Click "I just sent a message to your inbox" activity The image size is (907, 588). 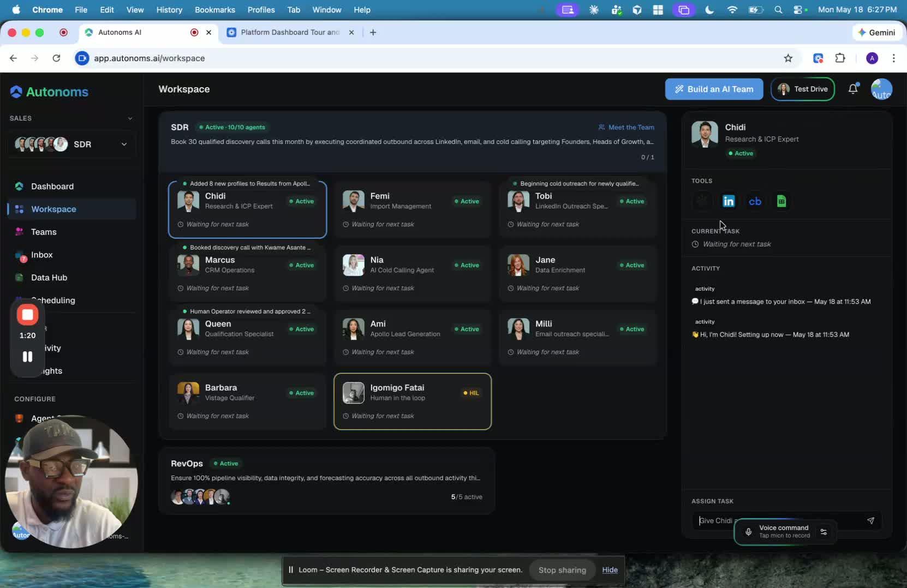pos(781,302)
